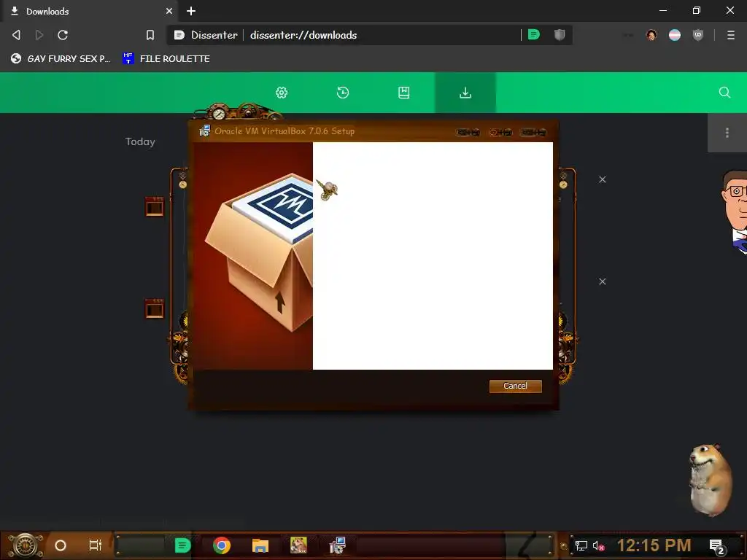Click the Today date heading
Image resolution: width=747 pixels, height=560 pixels.
pos(140,141)
